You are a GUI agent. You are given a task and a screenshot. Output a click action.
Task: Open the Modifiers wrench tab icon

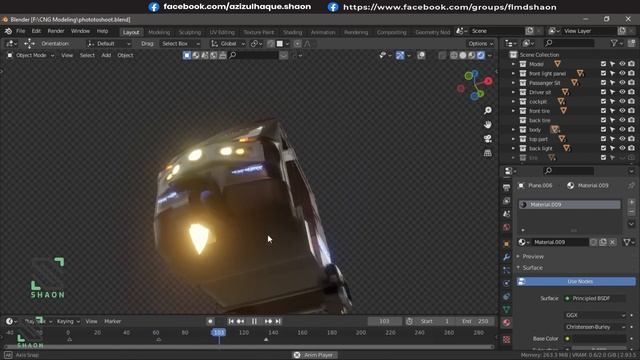click(x=507, y=257)
